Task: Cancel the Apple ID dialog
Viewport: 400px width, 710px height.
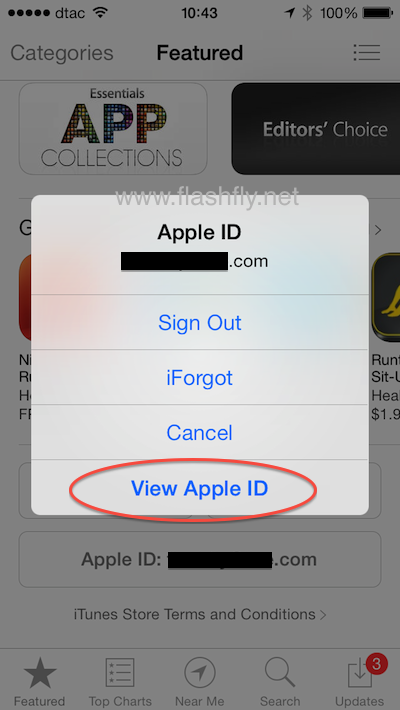Action: pyautogui.click(x=200, y=432)
